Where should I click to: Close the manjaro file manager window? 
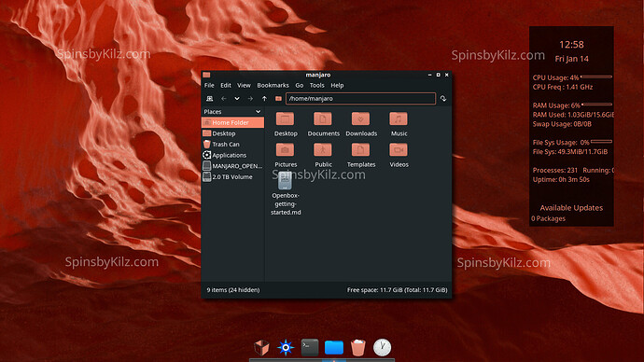(x=447, y=75)
